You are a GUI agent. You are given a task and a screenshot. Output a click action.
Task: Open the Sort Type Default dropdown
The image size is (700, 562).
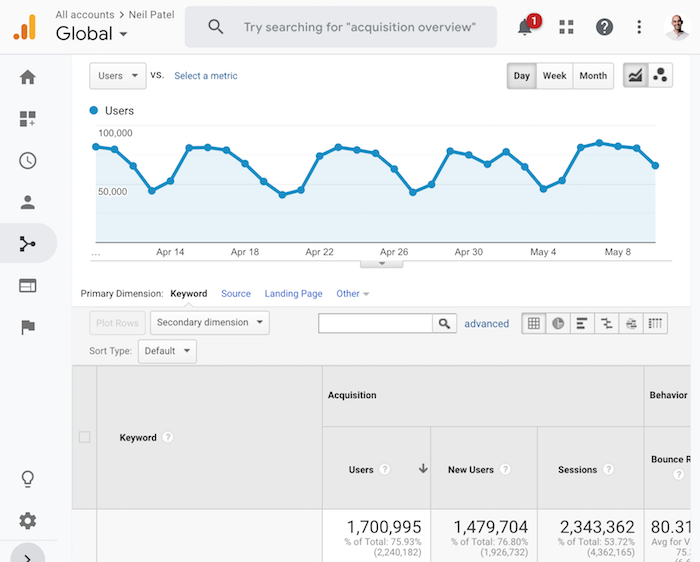click(167, 351)
